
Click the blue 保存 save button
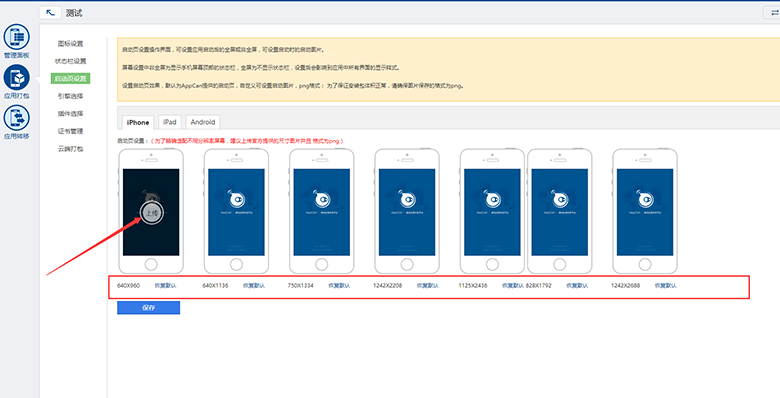(148, 307)
